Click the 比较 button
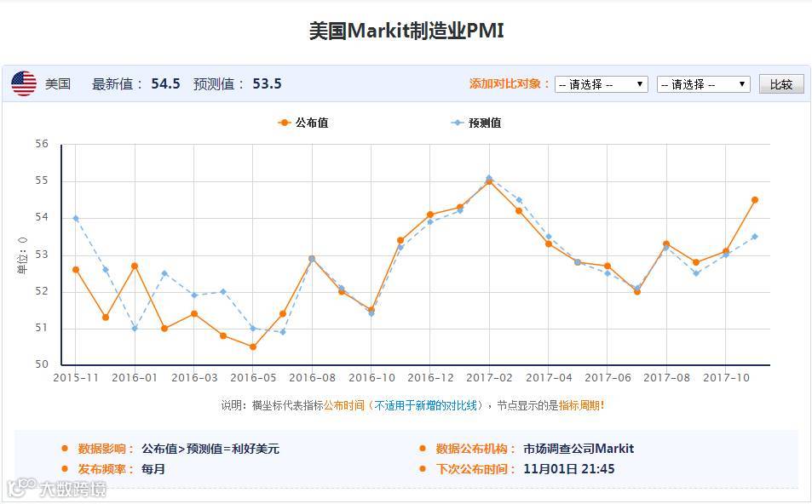The width and height of the screenshot is (812, 504). click(781, 83)
